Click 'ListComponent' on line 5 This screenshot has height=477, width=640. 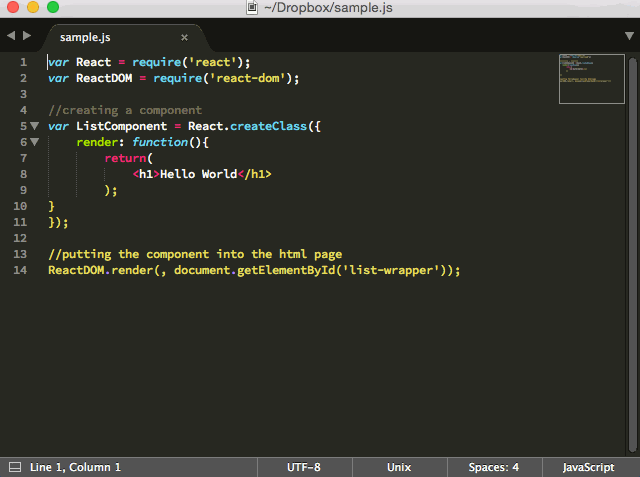tap(122, 126)
